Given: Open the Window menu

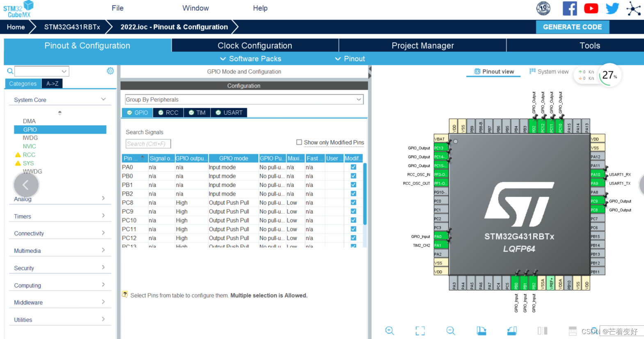Looking at the screenshot, I should [195, 8].
